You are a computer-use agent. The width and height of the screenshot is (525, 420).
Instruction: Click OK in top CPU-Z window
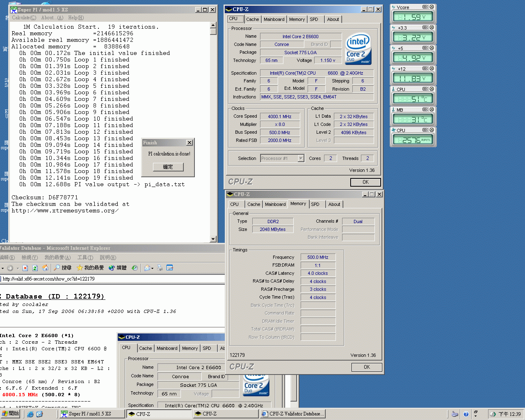pyautogui.click(x=365, y=182)
